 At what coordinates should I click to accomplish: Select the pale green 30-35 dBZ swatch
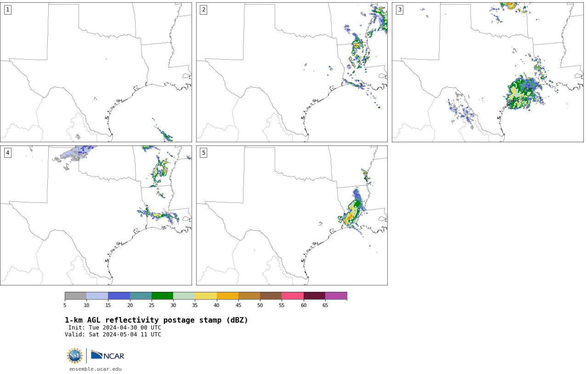pyautogui.click(x=184, y=296)
